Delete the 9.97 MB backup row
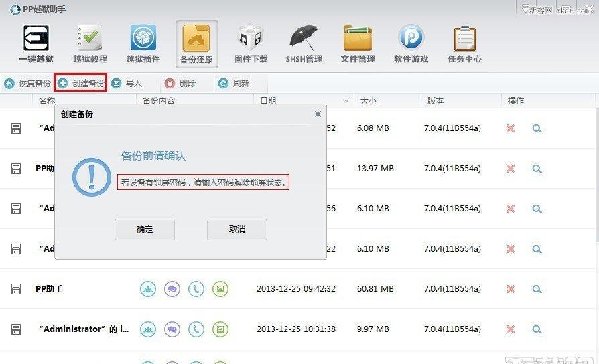 pyautogui.click(x=511, y=329)
